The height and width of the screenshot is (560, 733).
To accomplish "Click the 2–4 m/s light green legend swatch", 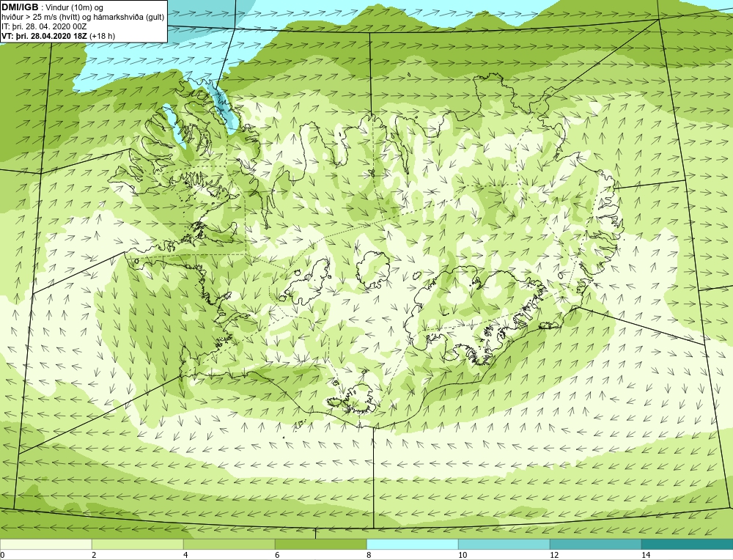I will click(x=138, y=544).
